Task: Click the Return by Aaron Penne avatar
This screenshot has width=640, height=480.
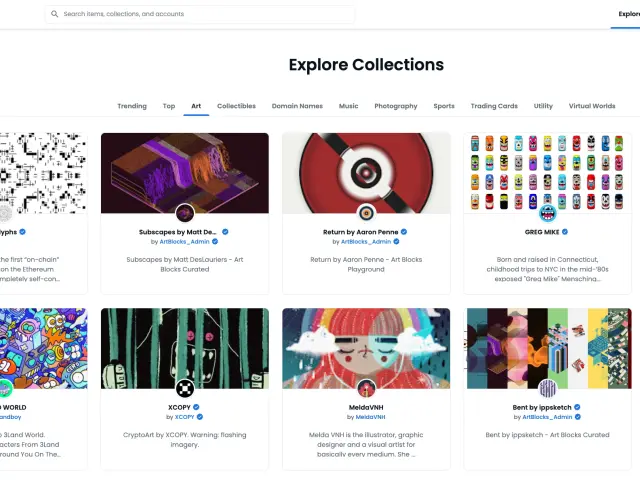Action: (x=366, y=213)
